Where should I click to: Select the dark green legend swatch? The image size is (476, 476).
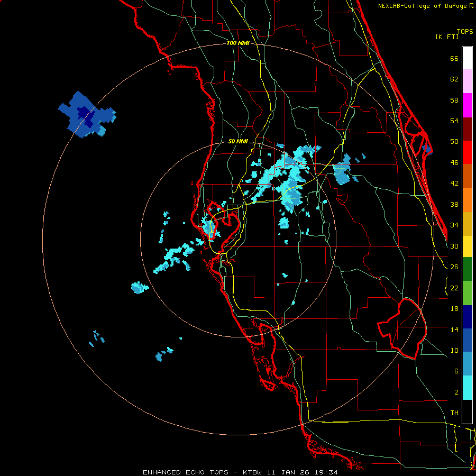(467, 269)
